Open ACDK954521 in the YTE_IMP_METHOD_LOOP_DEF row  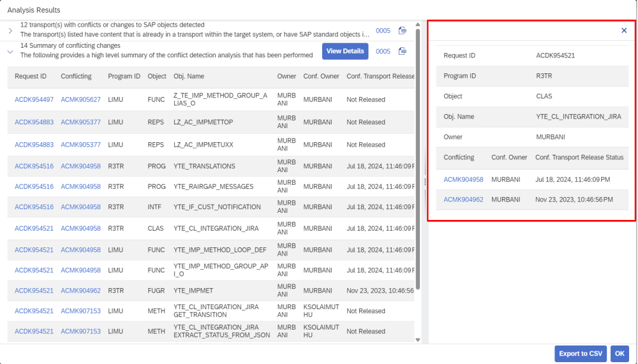(x=34, y=250)
